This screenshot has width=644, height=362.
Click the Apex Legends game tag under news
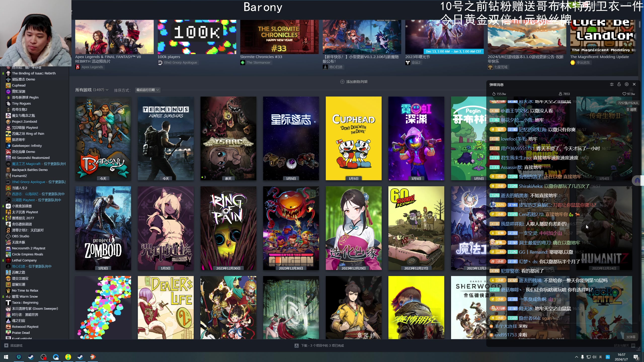point(90,67)
